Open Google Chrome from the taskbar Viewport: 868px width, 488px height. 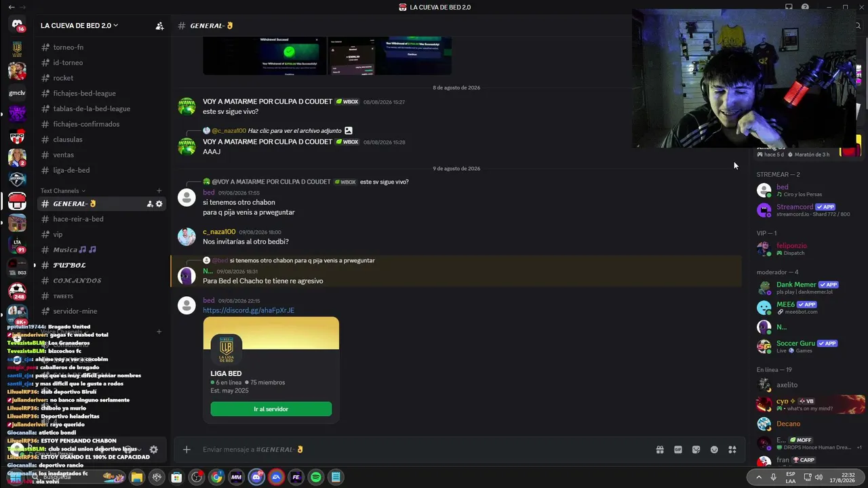pyautogui.click(x=216, y=477)
